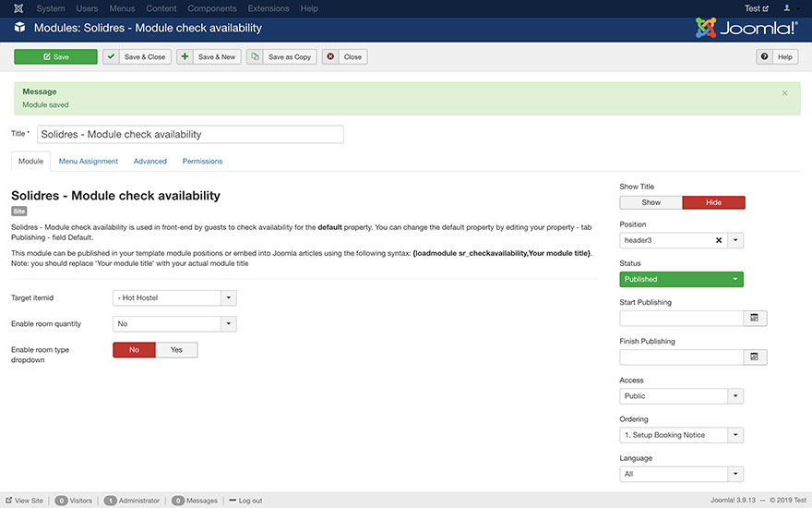
Task: Click the module cube icon in header
Action: coord(19,28)
